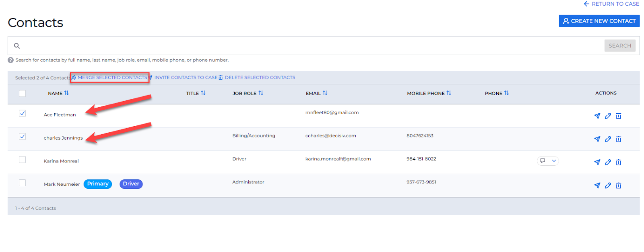This screenshot has height=252, width=644.
Task: Edit charles Jennings with the pencil icon
Action: pos(608,139)
